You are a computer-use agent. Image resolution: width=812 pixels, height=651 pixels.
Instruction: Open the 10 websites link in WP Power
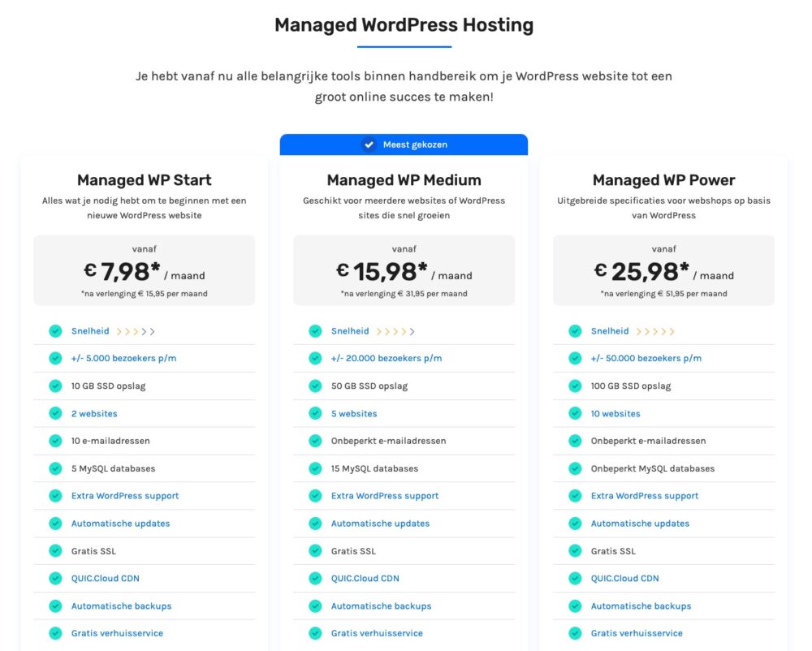point(615,413)
